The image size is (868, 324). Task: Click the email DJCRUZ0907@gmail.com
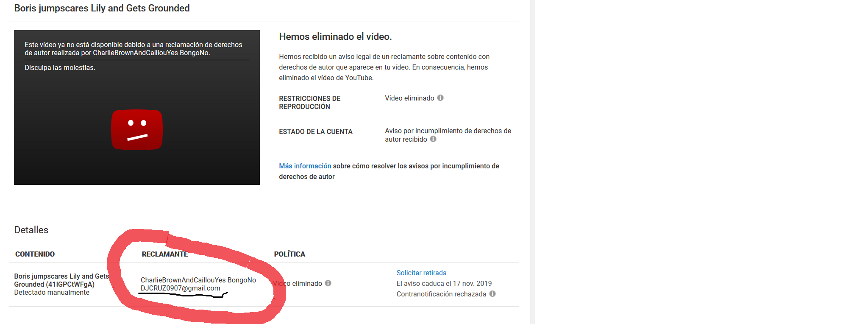[x=181, y=288]
